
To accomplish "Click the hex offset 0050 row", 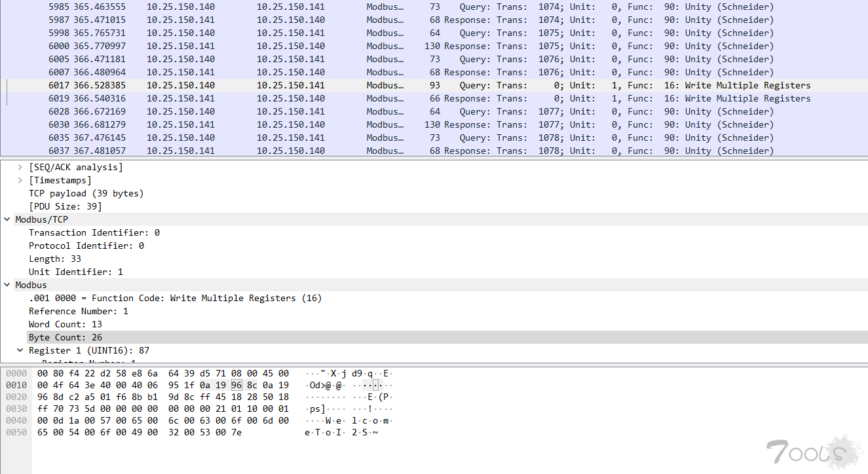I will point(16,432).
